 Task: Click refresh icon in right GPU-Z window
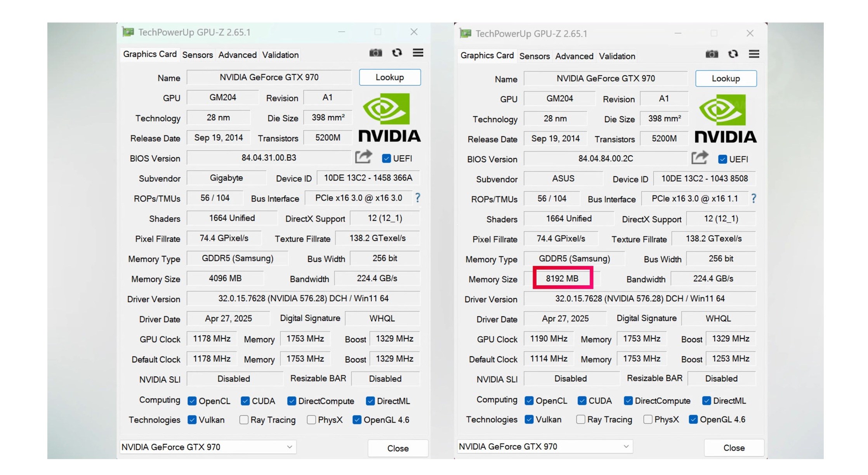733,54
